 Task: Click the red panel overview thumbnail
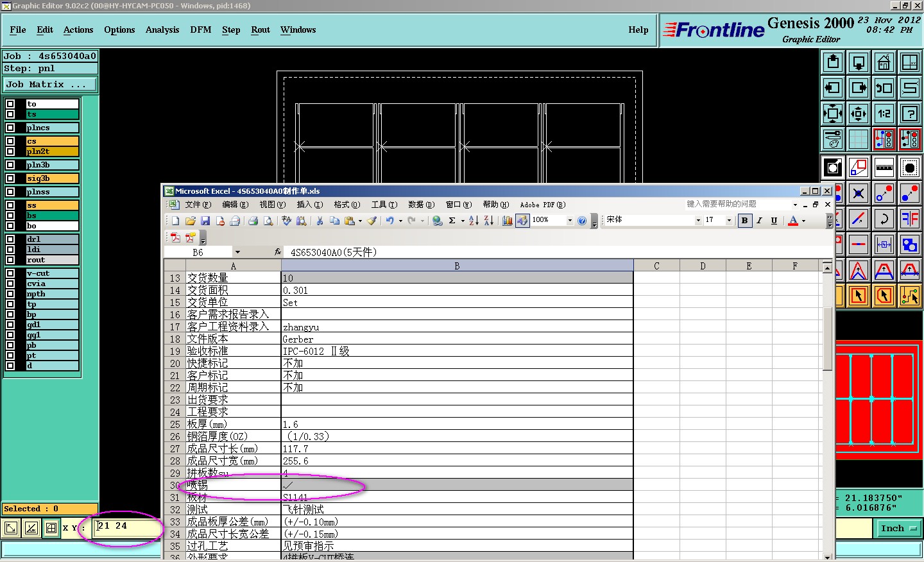[x=879, y=401]
